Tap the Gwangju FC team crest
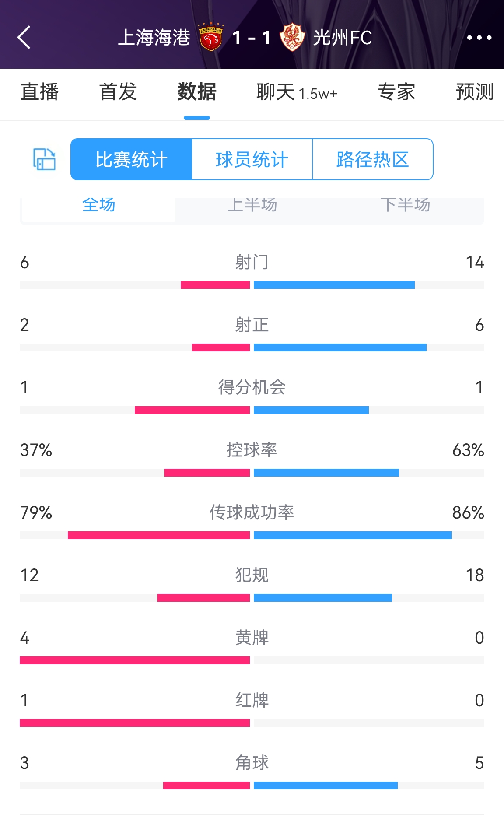 click(292, 38)
